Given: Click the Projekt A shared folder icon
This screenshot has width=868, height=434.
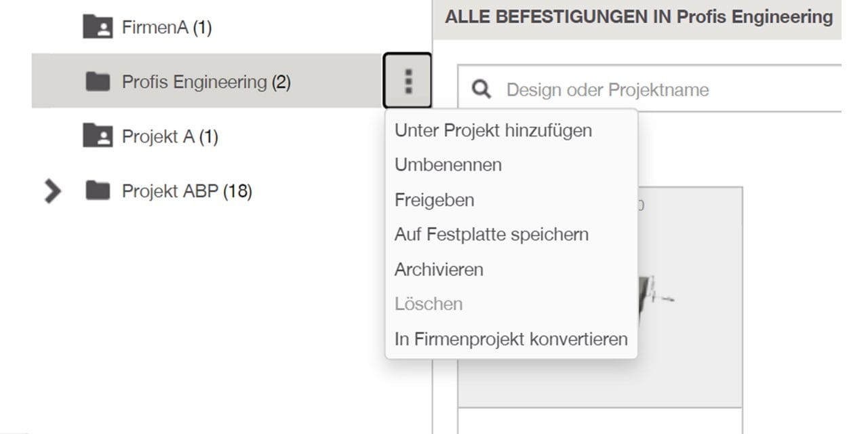Looking at the screenshot, I should tap(98, 136).
